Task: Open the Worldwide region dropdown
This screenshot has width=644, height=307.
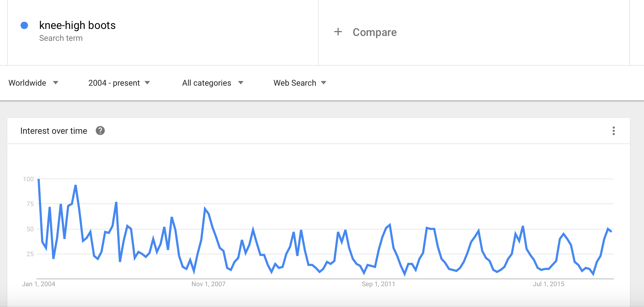Action: tap(33, 83)
